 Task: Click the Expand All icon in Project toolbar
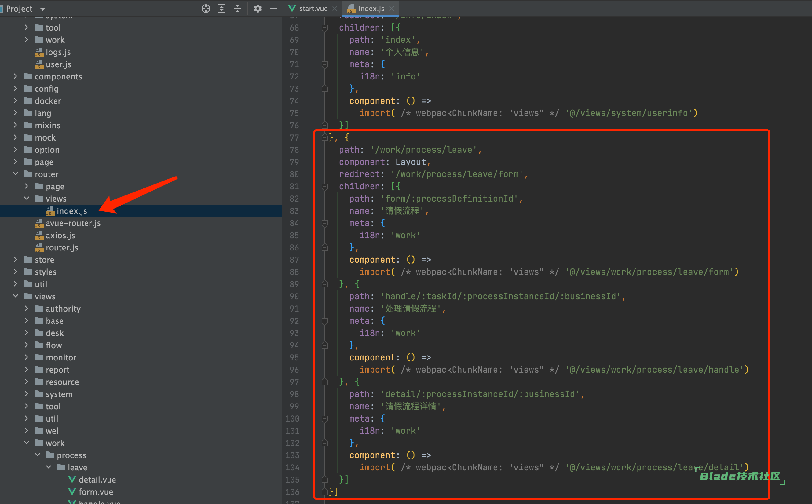point(222,9)
